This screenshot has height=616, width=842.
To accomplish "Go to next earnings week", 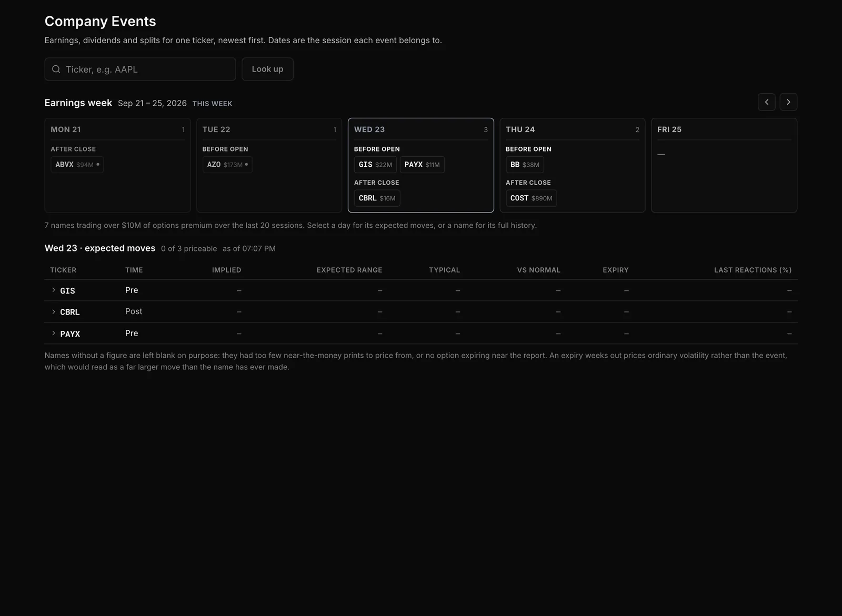I will tap(788, 102).
